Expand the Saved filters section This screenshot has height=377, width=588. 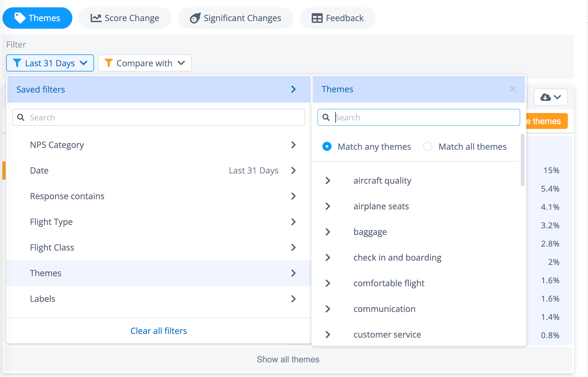158,89
